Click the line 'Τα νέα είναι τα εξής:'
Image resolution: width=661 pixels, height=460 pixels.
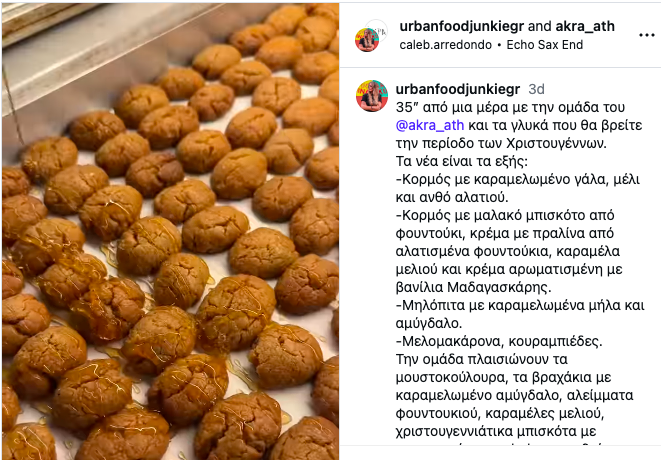point(462,161)
